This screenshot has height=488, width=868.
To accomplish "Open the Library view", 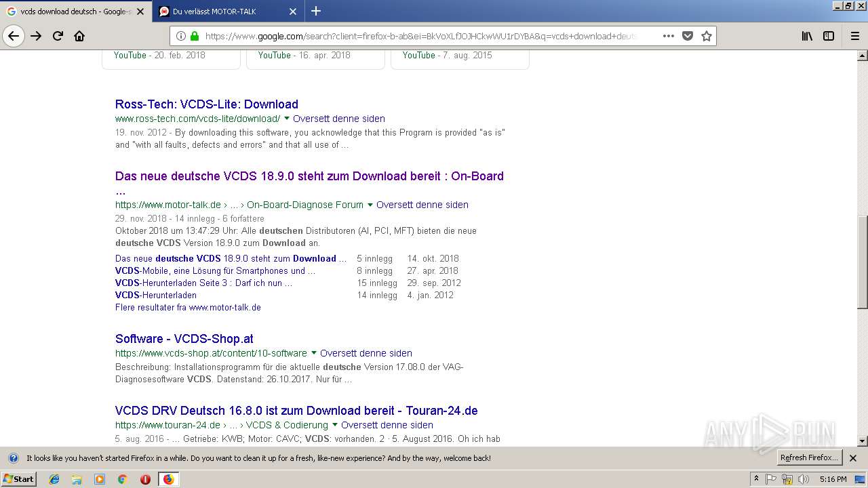I will pyautogui.click(x=807, y=36).
